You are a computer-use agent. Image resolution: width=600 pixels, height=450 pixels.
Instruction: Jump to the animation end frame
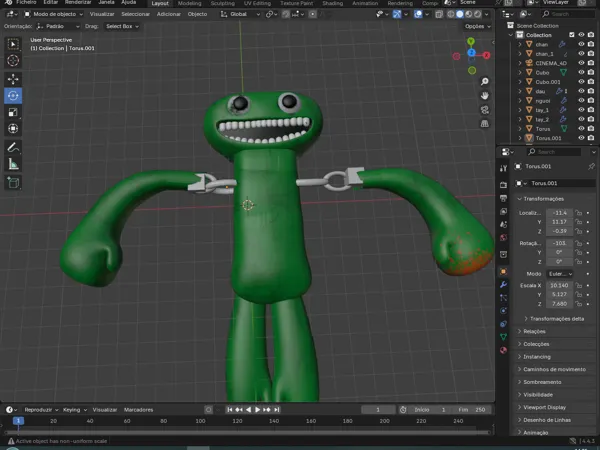tap(277, 410)
